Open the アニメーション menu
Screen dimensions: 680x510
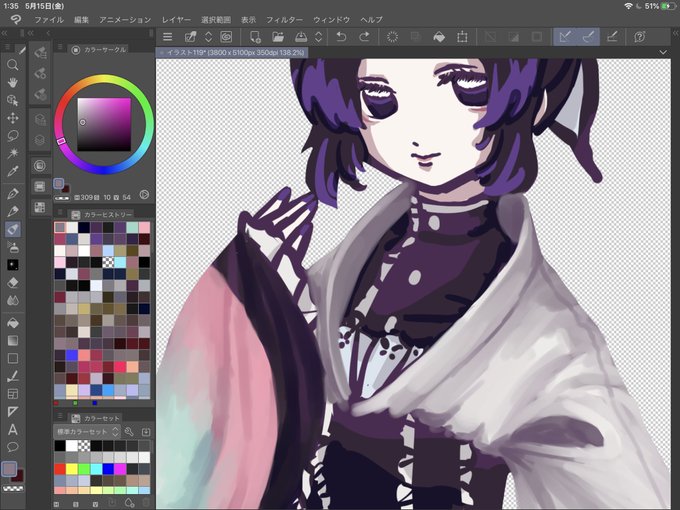pyautogui.click(x=125, y=20)
